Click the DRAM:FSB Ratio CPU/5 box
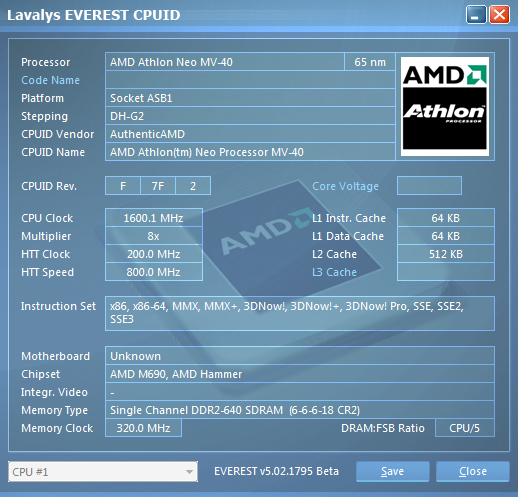 pos(465,428)
